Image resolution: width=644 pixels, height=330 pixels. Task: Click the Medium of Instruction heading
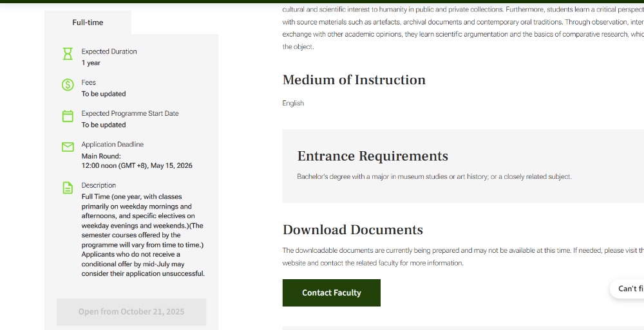pyautogui.click(x=354, y=80)
